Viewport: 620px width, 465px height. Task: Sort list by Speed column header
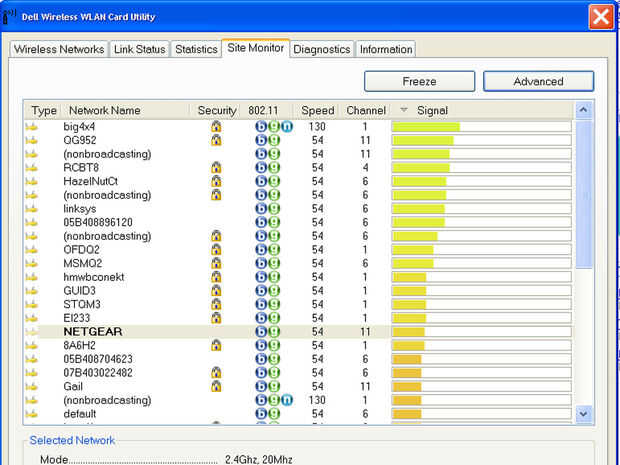(317, 110)
